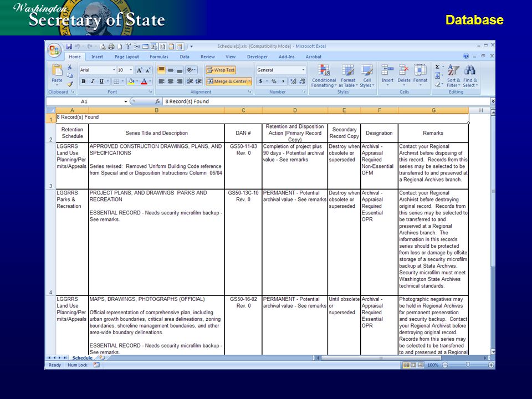Switch to the Data tab
This screenshot has height=399, width=532.
[185, 57]
